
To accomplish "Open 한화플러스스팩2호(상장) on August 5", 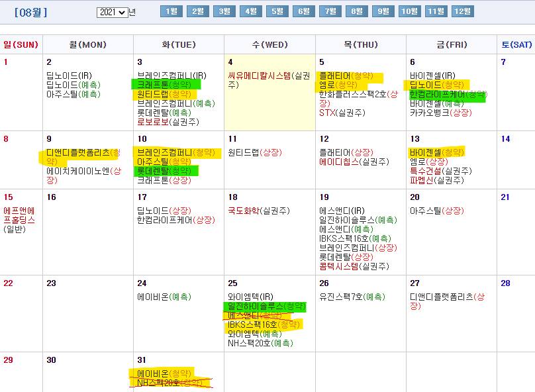I will [359, 99].
